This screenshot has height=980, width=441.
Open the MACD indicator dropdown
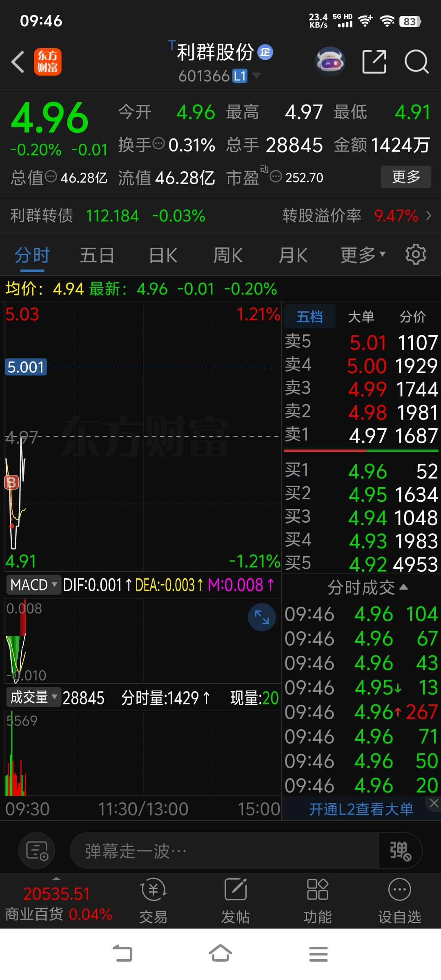point(33,585)
